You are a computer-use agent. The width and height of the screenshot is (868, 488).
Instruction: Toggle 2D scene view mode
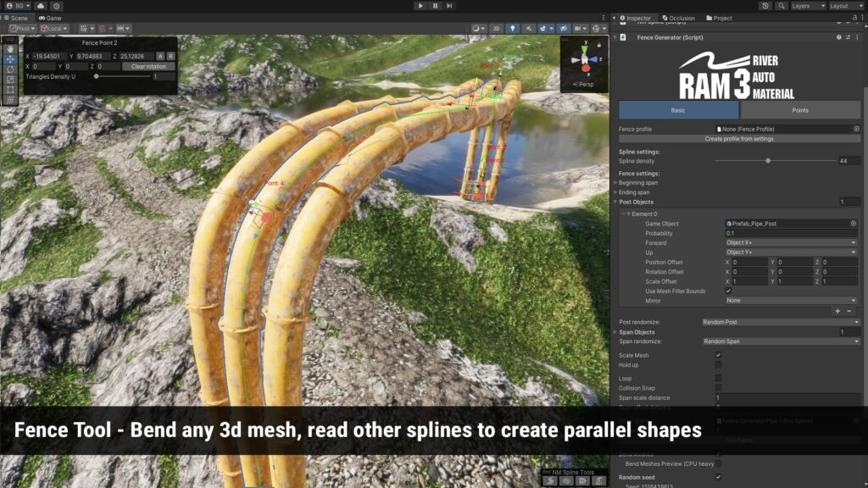(497, 29)
